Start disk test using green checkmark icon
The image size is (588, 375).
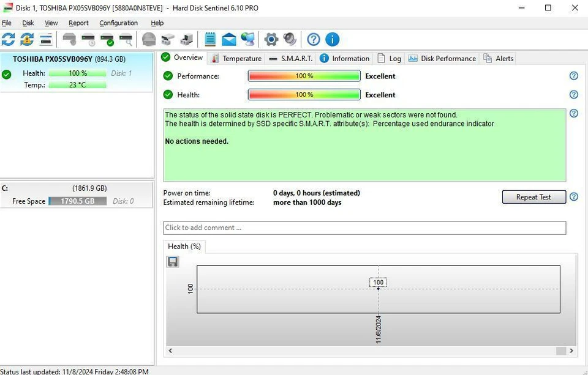[107, 39]
